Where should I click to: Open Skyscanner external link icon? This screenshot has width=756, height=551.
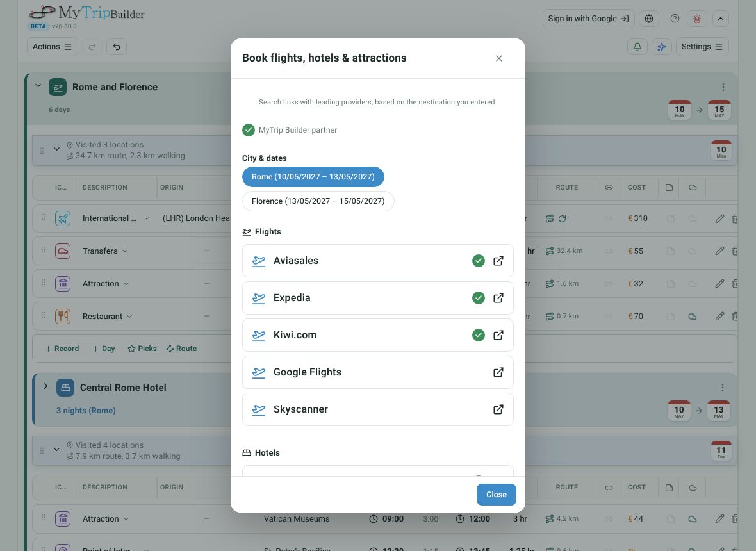(498, 409)
